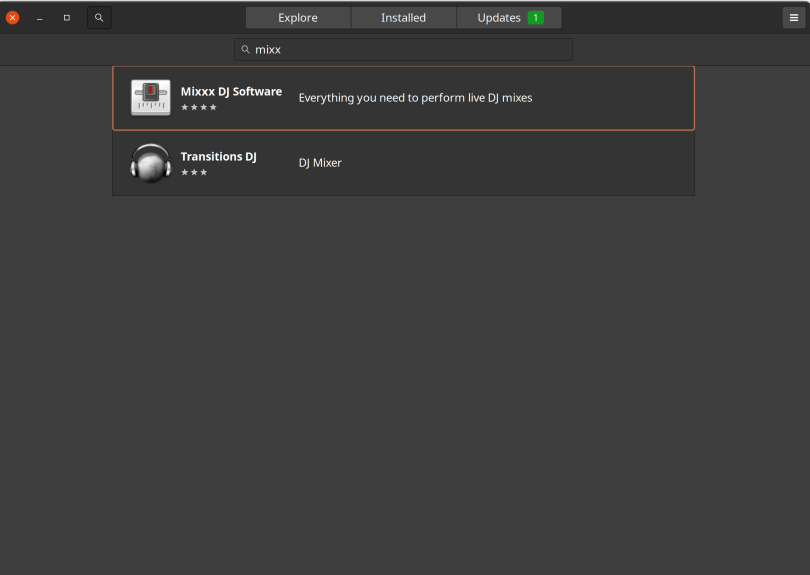This screenshot has width=810, height=575.
Task: Click the green updates count badge
Action: 536,18
